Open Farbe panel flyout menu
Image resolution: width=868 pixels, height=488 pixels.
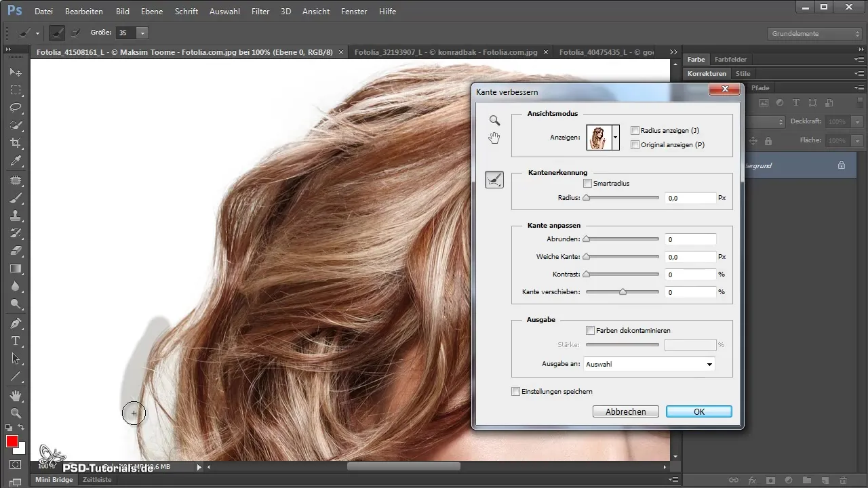pos(859,60)
